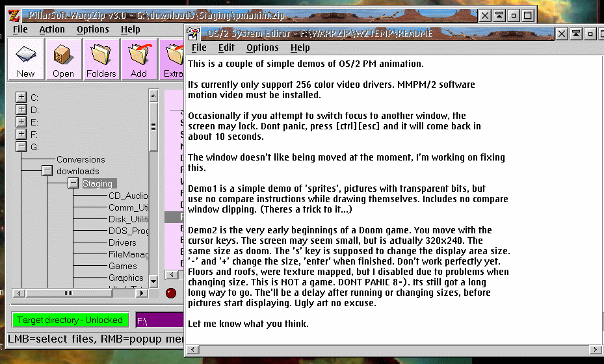Screen dimensions: 604x364
Task: Click the WarpZip title bar Z icon
Action: pos(13,15)
